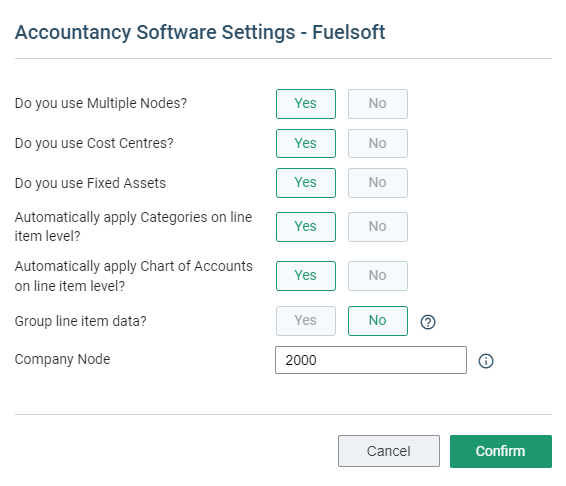Click the Company Node label
566x486 pixels.
point(62,360)
